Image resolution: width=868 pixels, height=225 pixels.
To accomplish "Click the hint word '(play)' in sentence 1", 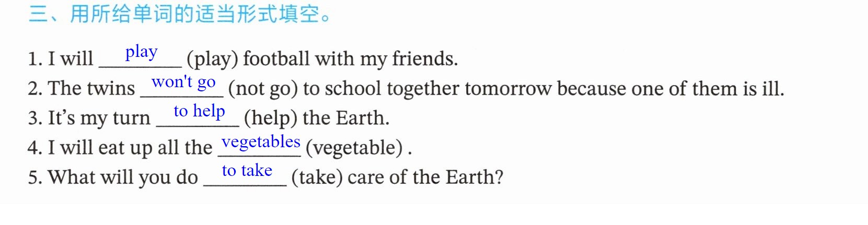I will [x=212, y=59].
